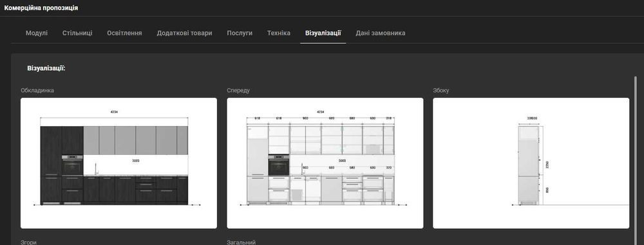Open the Спереду front view thumbnail
The height and width of the screenshot is (245, 644).
[x=325, y=163]
